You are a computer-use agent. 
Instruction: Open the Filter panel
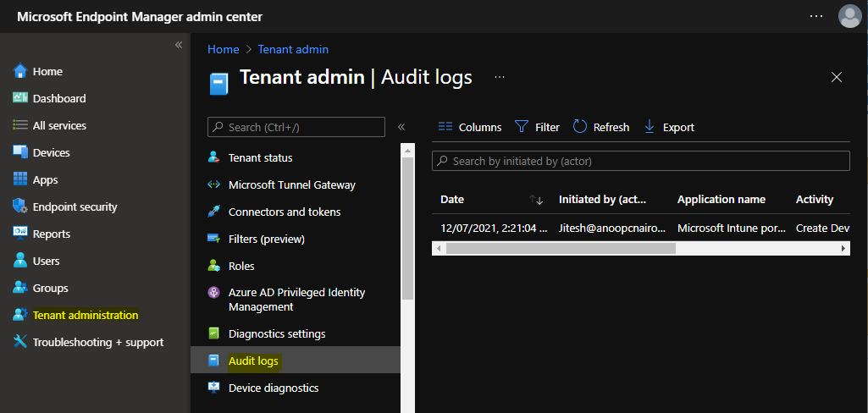coord(537,127)
